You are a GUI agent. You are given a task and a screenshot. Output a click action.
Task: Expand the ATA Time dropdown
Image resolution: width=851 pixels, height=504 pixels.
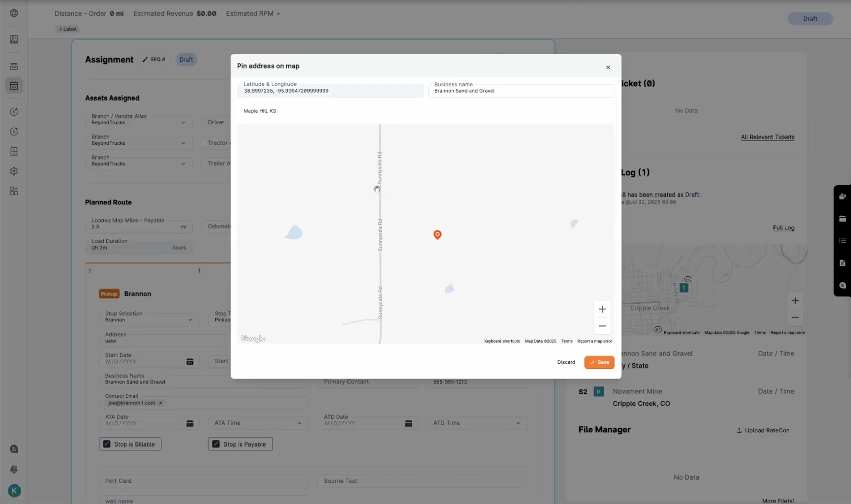(299, 423)
